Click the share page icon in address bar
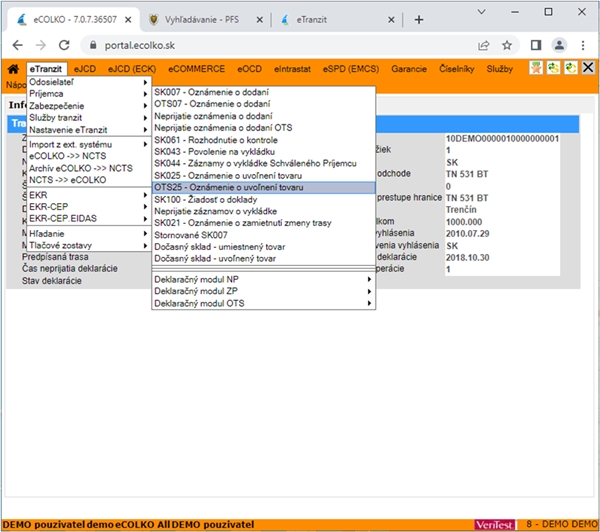The height and width of the screenshot is (532, 600). click(x=484, y=45)
